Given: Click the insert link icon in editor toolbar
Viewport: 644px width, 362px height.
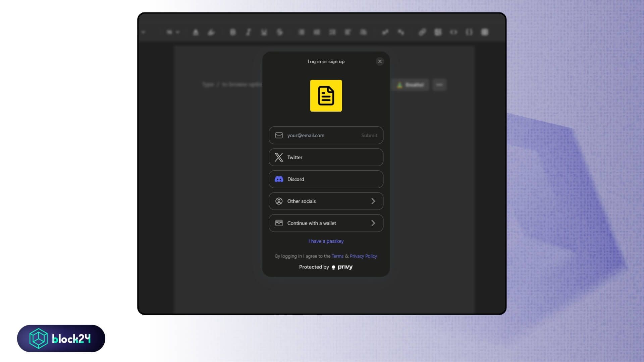Looking at the screenshot, I should [422, 32].
